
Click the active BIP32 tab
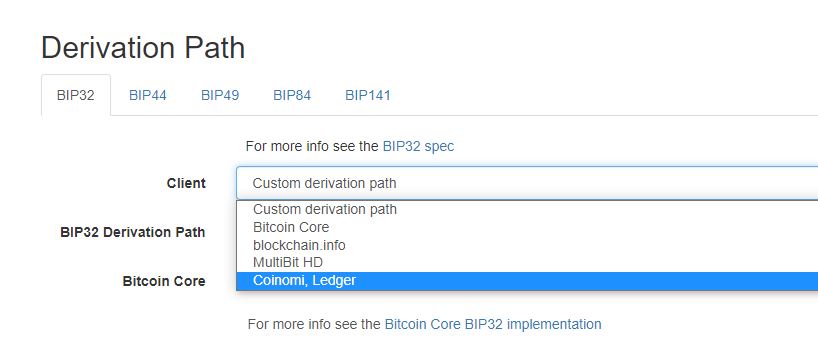76,95
